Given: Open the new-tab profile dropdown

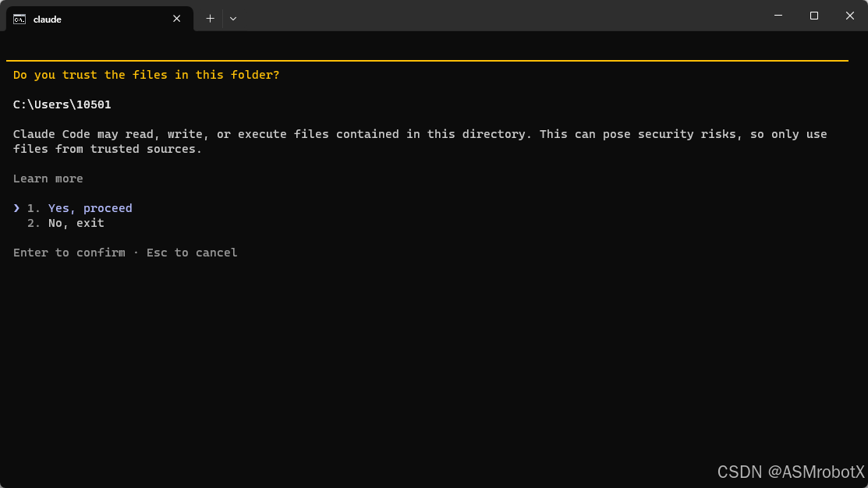Looking at the screenshot, I should [233, 19].
